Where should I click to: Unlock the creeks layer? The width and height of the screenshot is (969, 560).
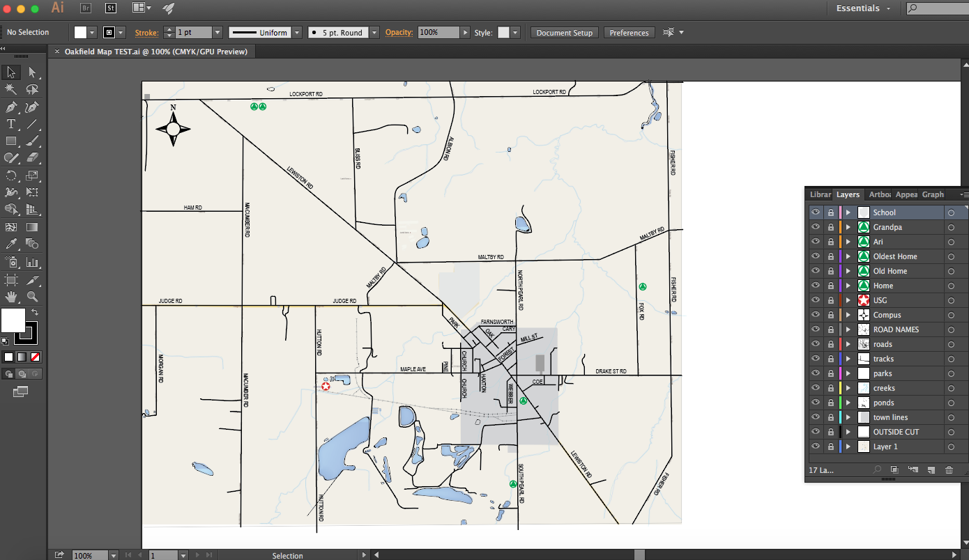pos(830,388)
